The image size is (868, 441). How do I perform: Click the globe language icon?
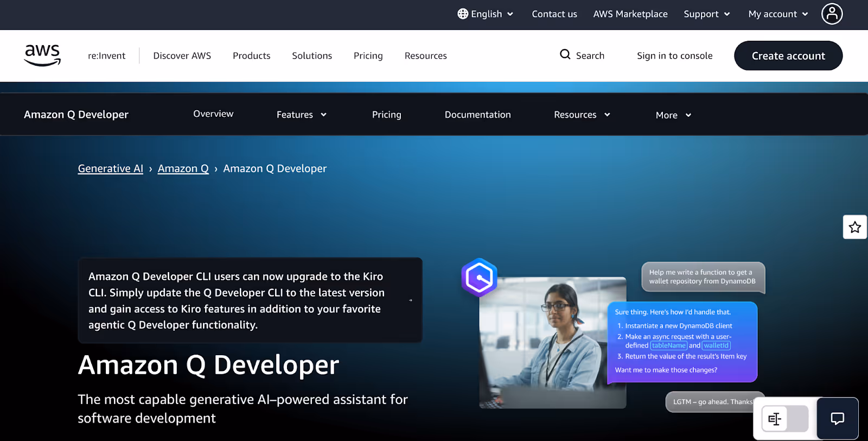pos(463,14)
